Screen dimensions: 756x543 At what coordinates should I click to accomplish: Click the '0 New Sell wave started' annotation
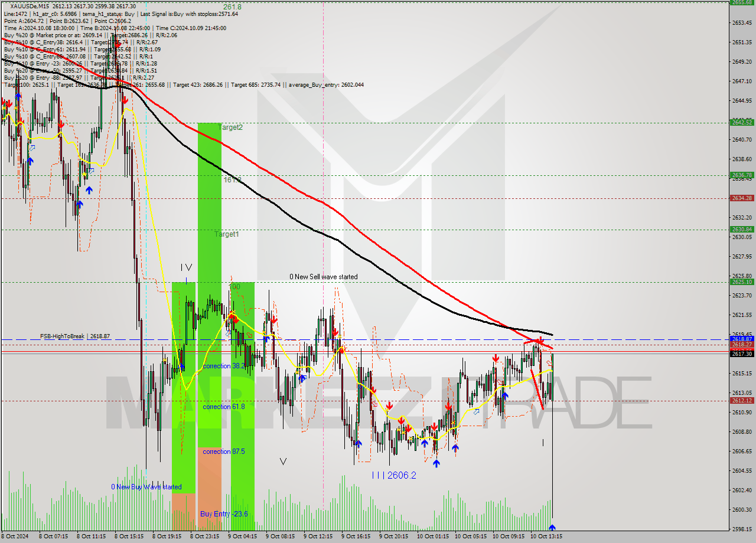tap(323, 276)
